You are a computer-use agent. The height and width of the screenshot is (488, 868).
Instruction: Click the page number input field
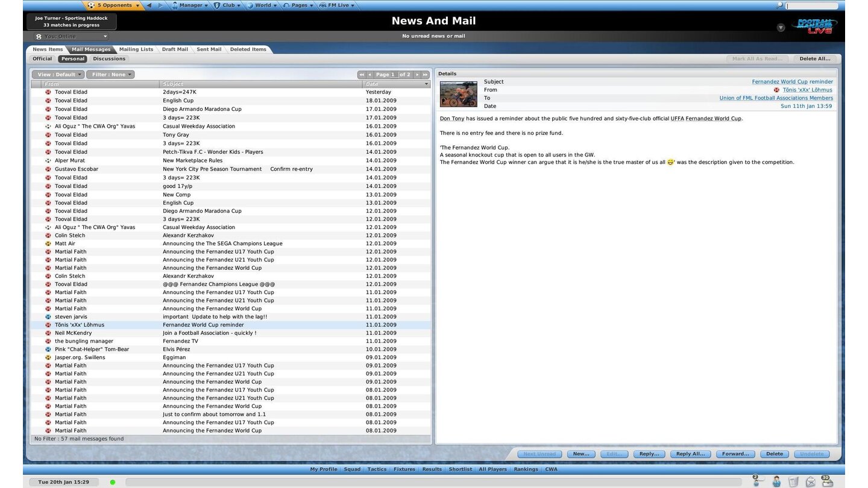pos(394,75)
